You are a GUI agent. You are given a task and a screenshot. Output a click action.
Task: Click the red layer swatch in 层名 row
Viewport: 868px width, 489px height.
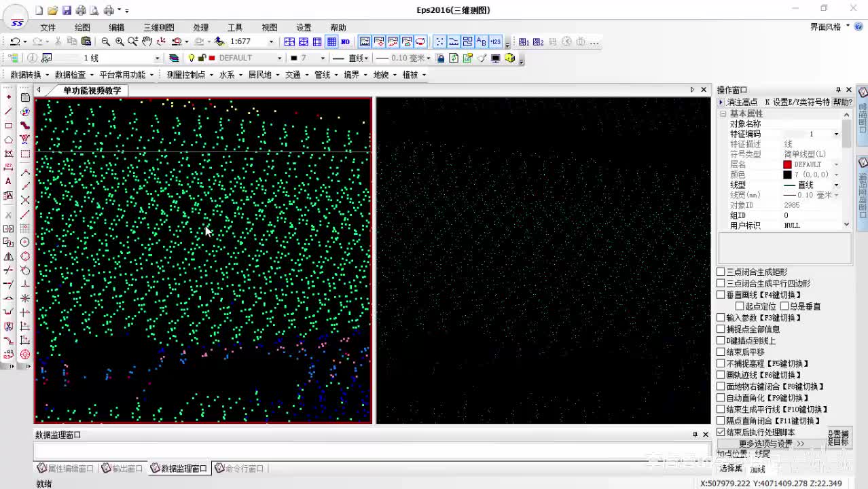point(787,164)
